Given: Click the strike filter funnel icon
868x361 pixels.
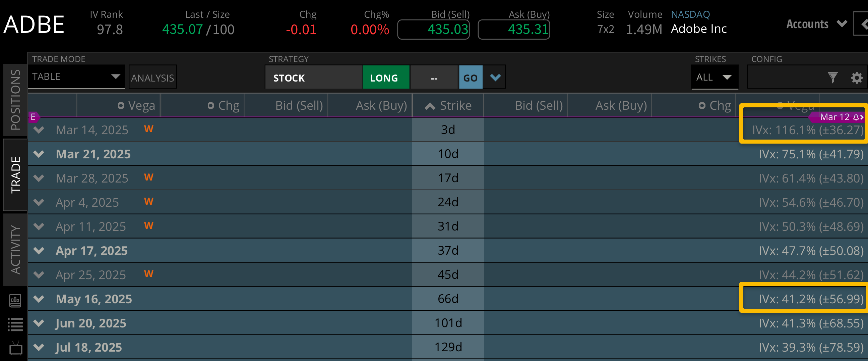Looking at the screenshot, I should point(832,78).
